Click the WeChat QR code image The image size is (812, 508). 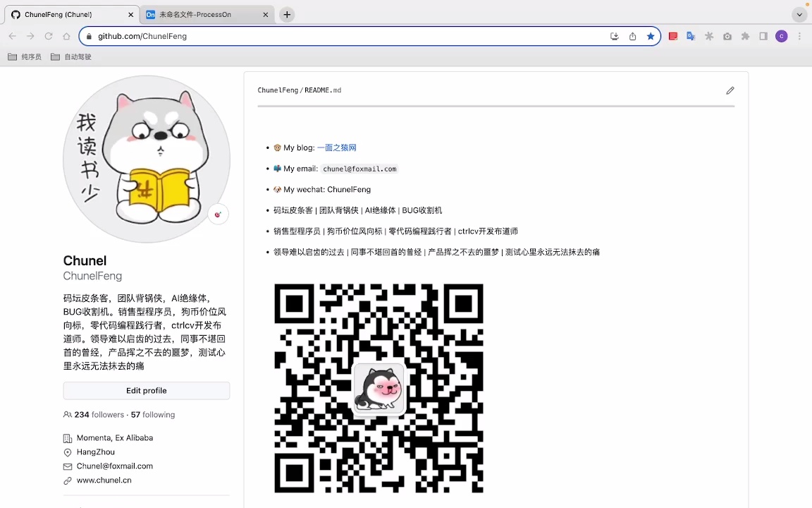tap(379, 388)
